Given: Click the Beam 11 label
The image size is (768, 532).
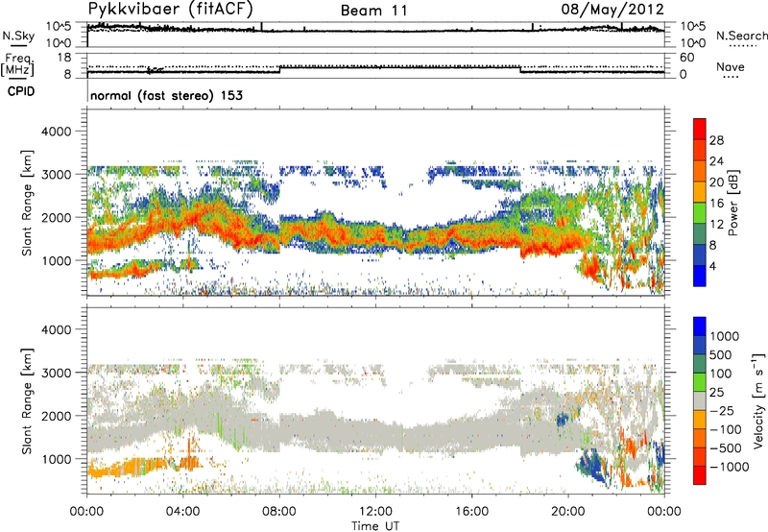Looking at the screenshot, I should pos(374,11).
